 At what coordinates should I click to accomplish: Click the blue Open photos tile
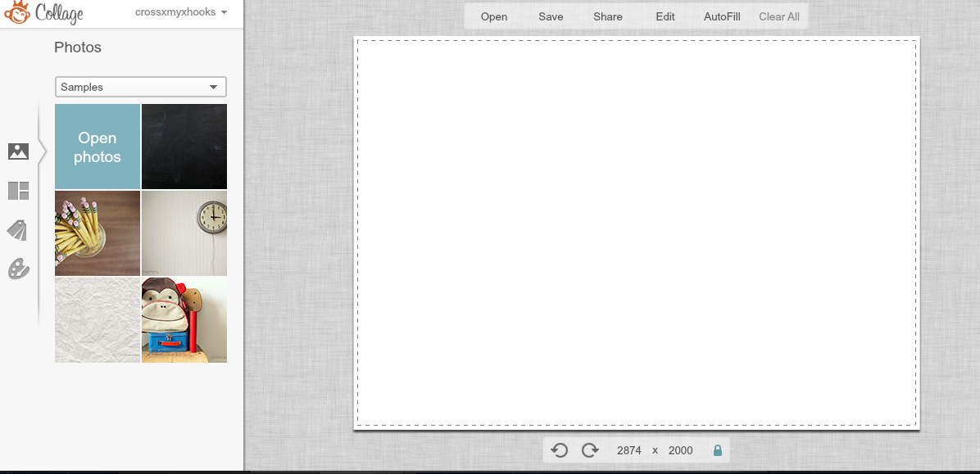98,147
